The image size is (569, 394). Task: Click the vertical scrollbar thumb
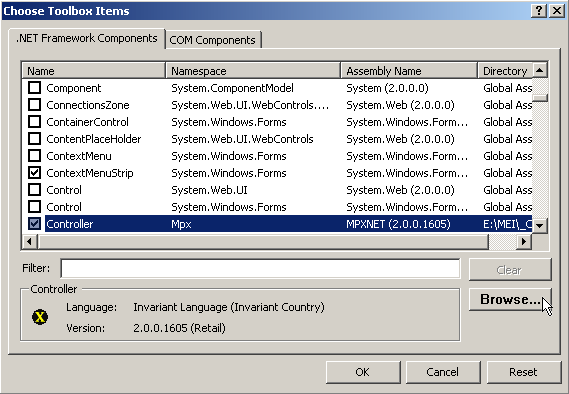coord(540,98)
